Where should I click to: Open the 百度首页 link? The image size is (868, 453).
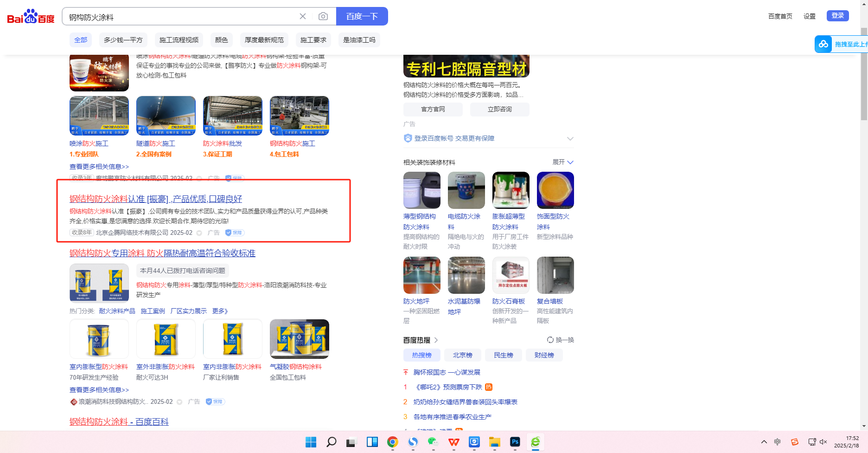tap(780, 16)
